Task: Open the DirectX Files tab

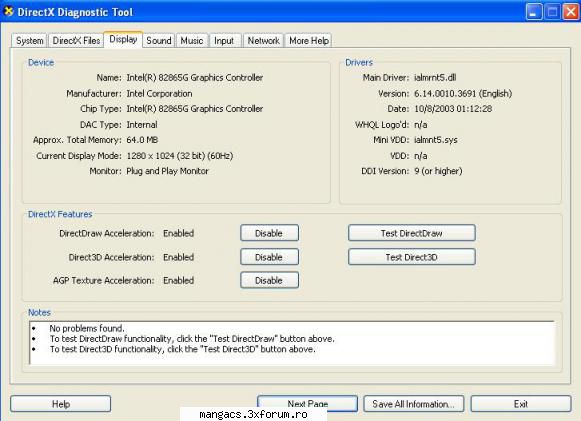Action: pyautogui.click(x=76, y=40)
